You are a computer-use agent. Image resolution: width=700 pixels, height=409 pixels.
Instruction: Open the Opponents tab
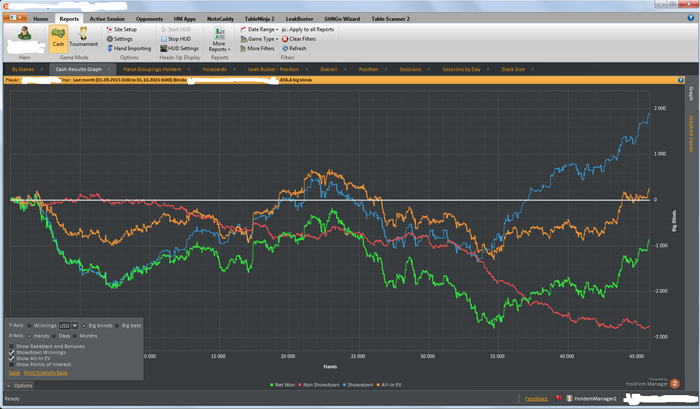pos(149,19)
